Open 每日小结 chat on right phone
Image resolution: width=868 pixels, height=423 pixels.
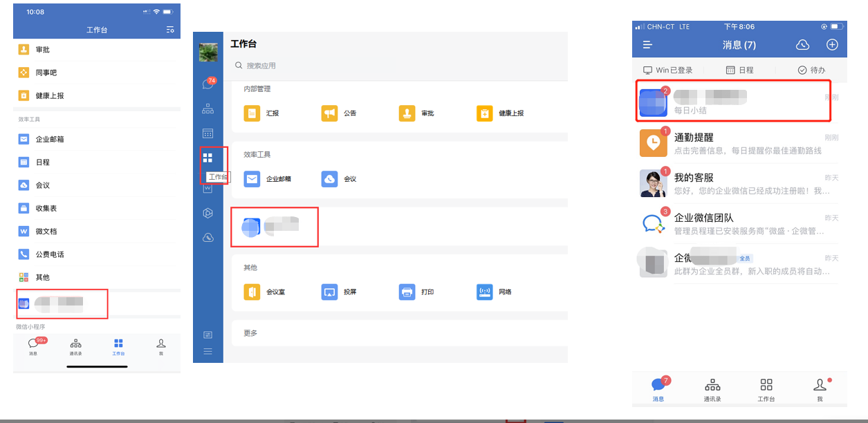(739, 102)
